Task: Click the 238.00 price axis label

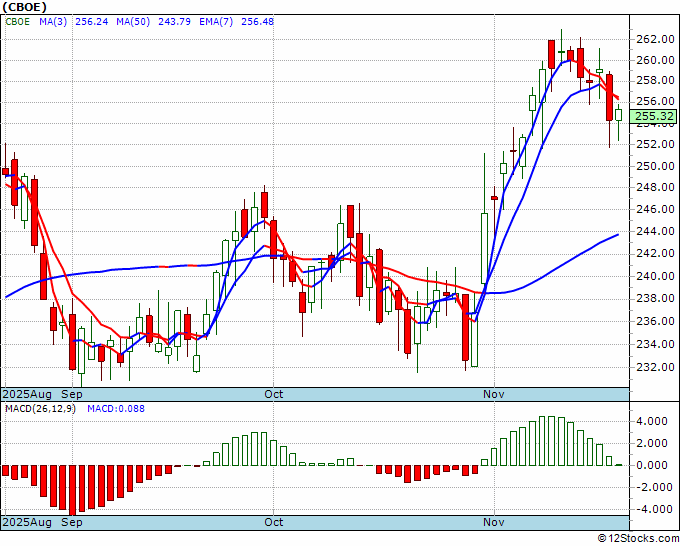Action: click(655, 298)
